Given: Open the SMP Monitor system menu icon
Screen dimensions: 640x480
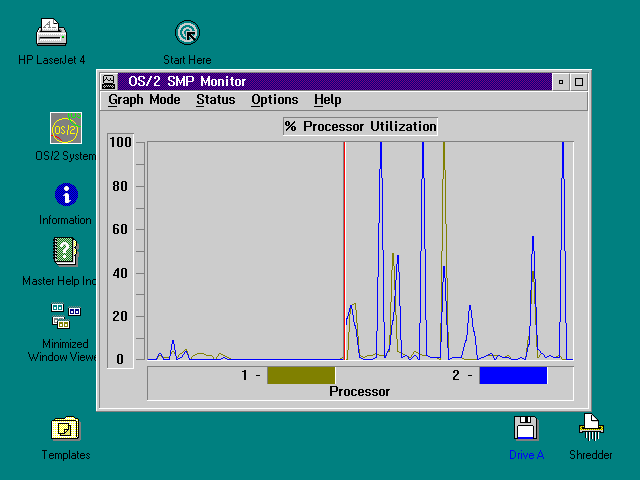Looking at the screenshot, I should (x=108, y=82).
